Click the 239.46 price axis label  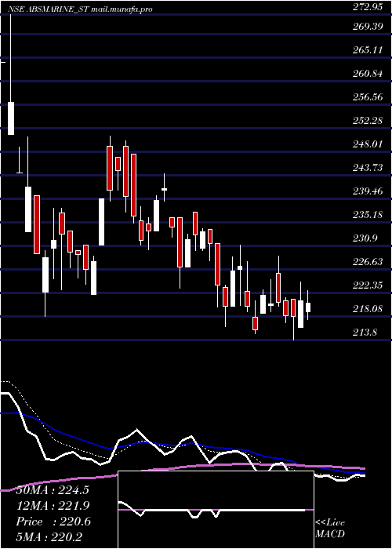click(x=367, y=191)
